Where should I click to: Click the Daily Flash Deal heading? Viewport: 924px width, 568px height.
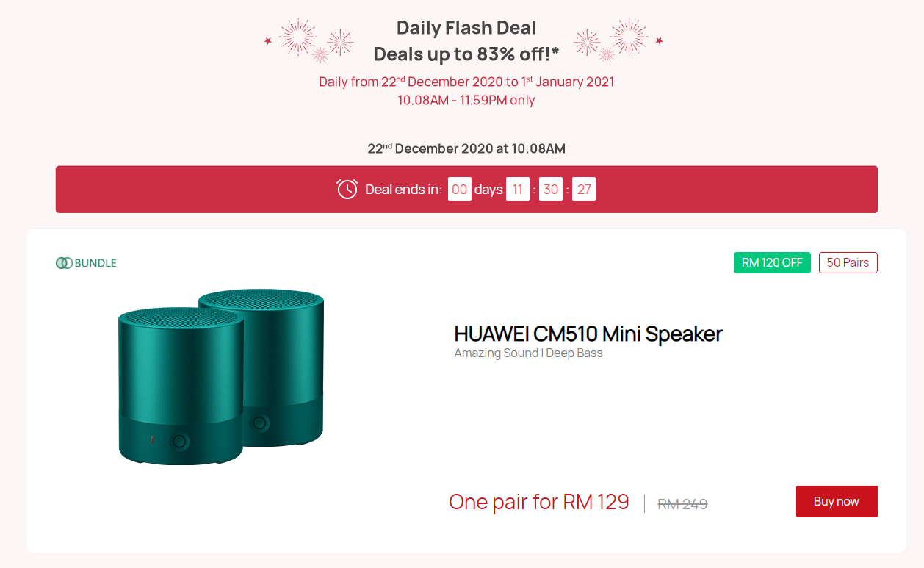tap(466, 28)
